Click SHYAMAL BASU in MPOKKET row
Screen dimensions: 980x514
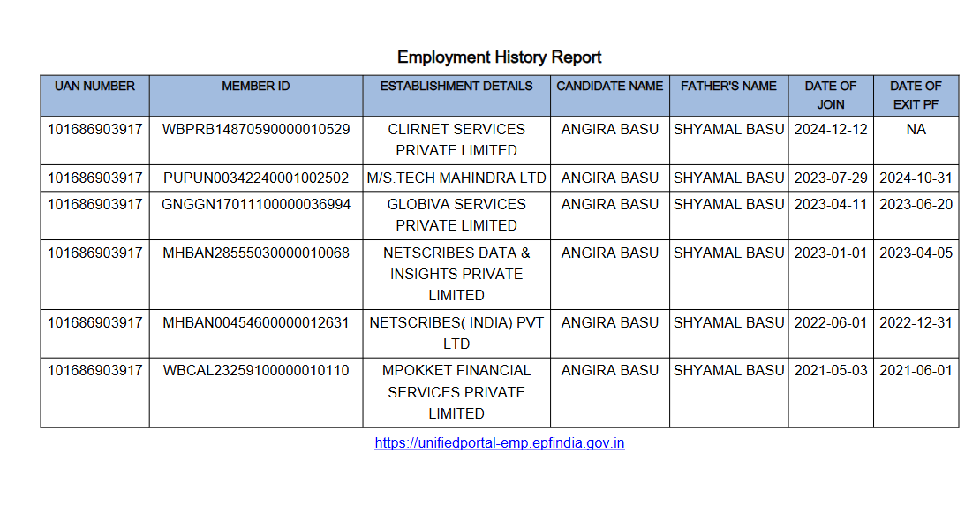[x=728, y=371]
